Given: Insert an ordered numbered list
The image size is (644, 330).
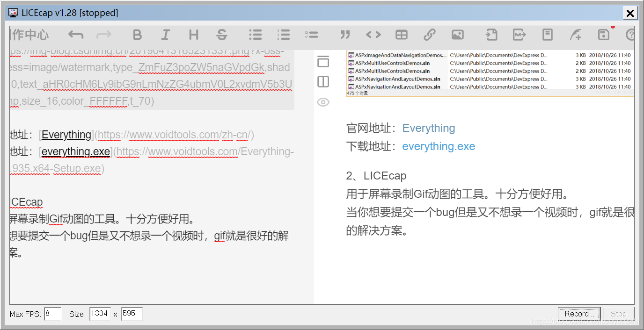Looking at the screenshot, I should click(283, 35).
